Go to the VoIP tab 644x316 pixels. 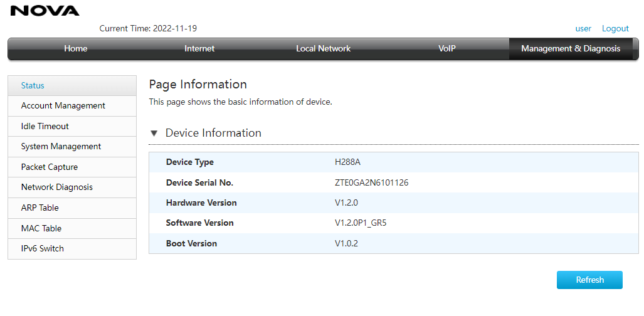447,48
